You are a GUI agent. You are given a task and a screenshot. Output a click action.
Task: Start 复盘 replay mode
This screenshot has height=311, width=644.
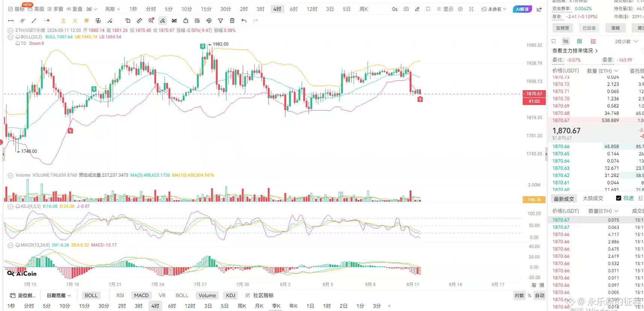pyautogui.click(x=74, y=9)
